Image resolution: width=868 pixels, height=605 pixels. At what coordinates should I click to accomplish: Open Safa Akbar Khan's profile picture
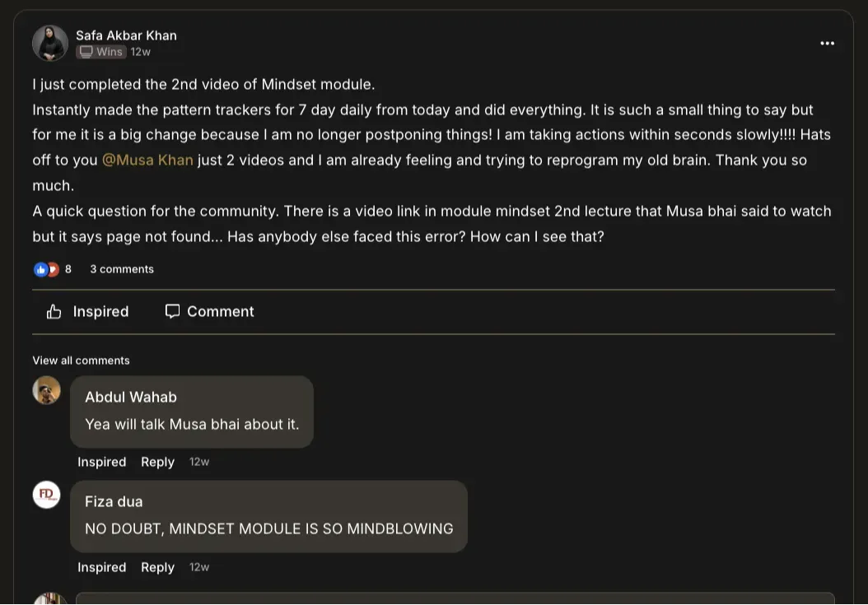click(x=50, y=44)
